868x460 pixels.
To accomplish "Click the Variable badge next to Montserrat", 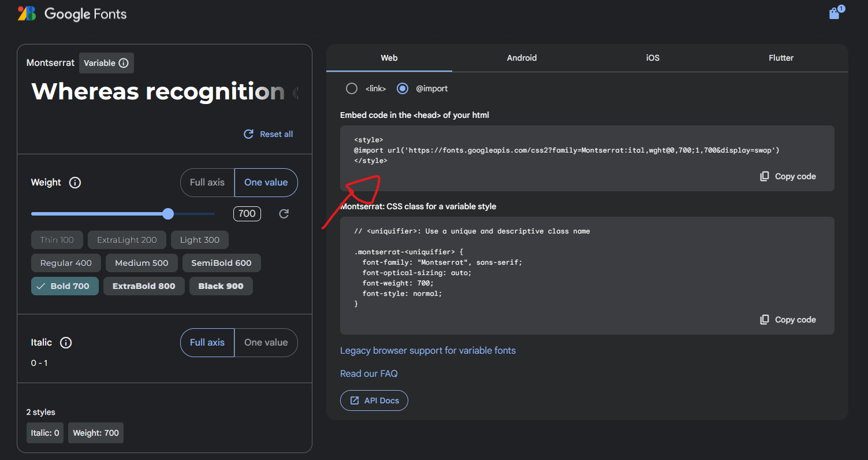I will [x=106, y=63].
